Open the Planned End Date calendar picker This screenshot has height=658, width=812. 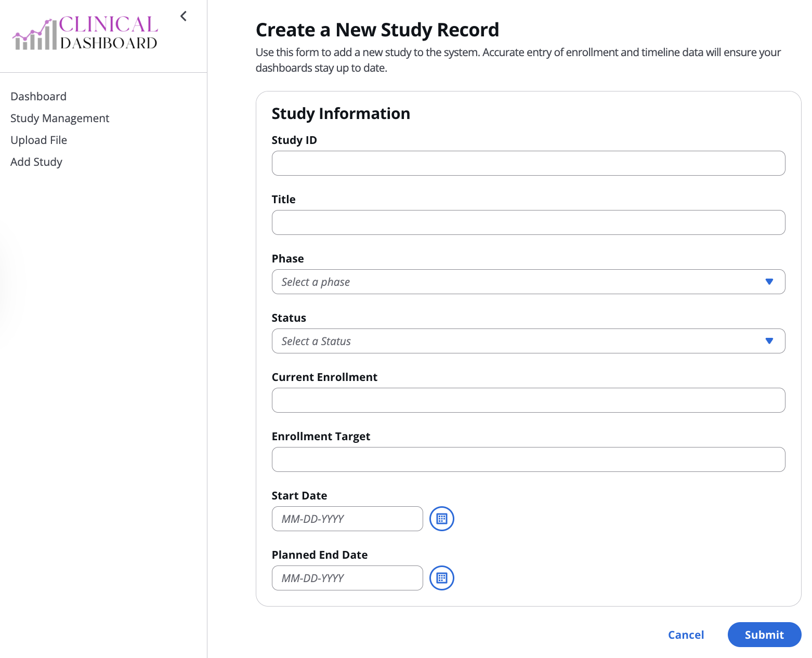pyautogui.click(x=442, y=578)
